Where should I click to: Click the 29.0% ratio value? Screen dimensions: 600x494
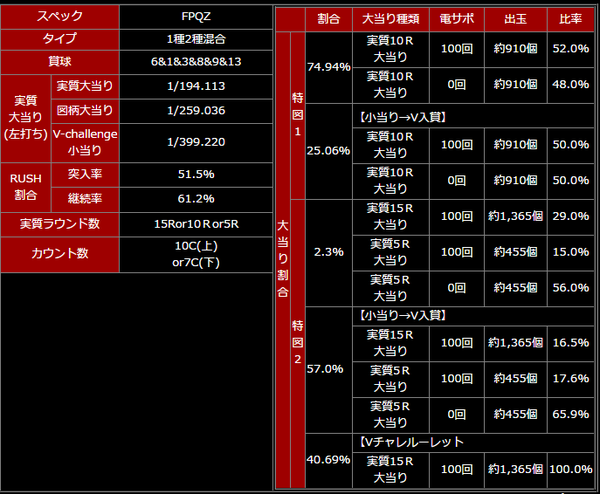click(x=571, y=217)
